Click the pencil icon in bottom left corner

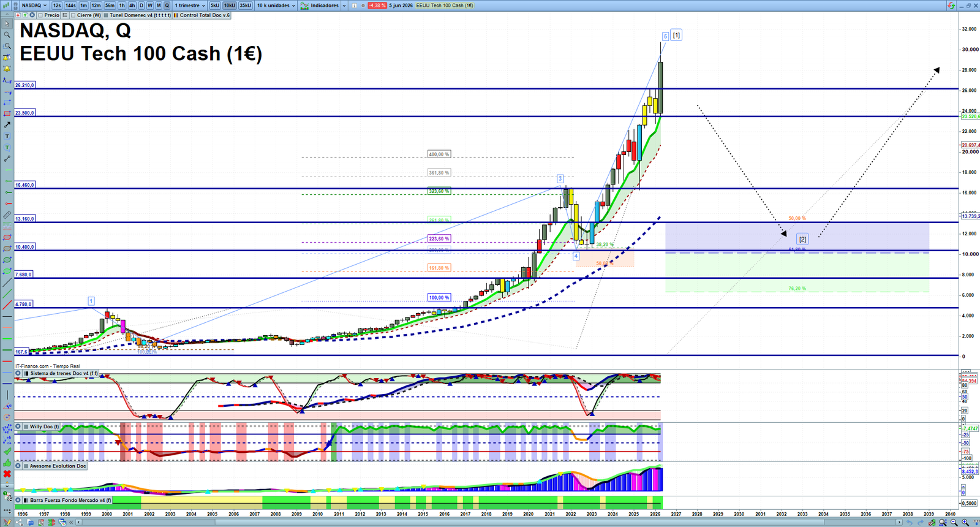7,522
